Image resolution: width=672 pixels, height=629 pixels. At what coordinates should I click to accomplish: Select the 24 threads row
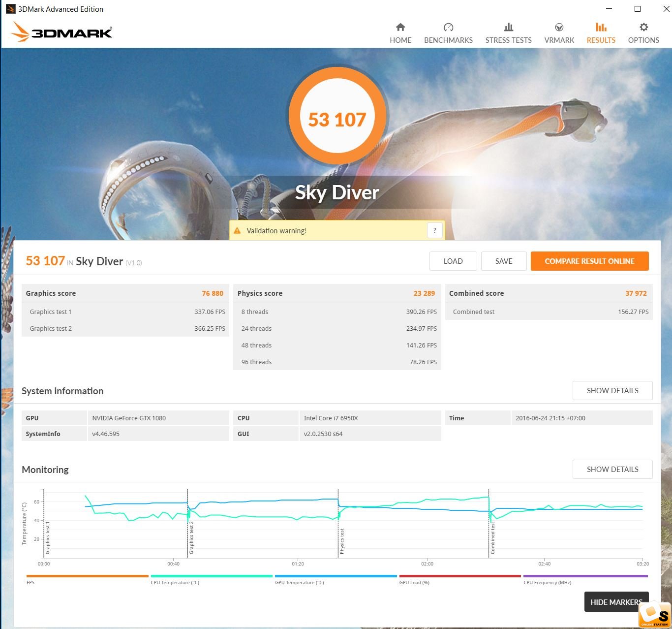pos(337,328)
